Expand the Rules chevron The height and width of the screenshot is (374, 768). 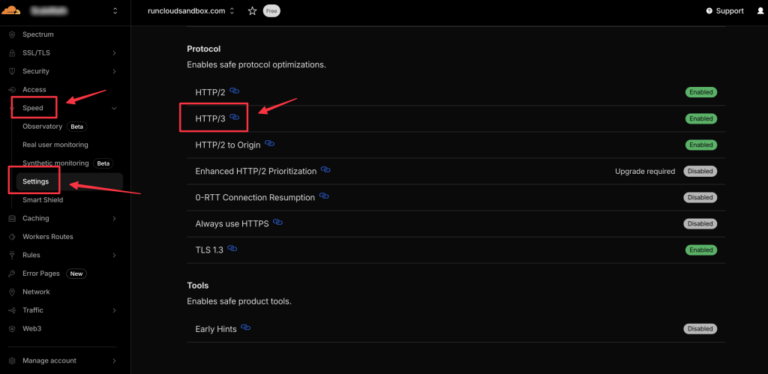tap(114, 255)
